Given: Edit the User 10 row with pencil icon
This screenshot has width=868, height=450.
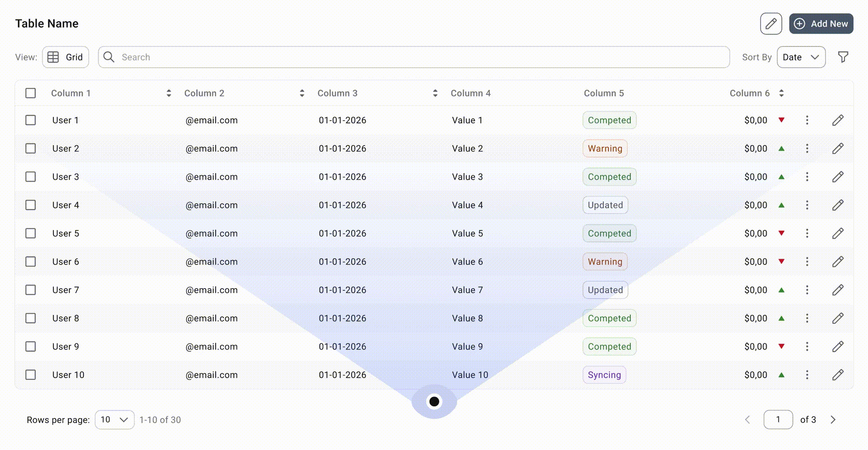Looking at the screenshot, I should 838,375.
